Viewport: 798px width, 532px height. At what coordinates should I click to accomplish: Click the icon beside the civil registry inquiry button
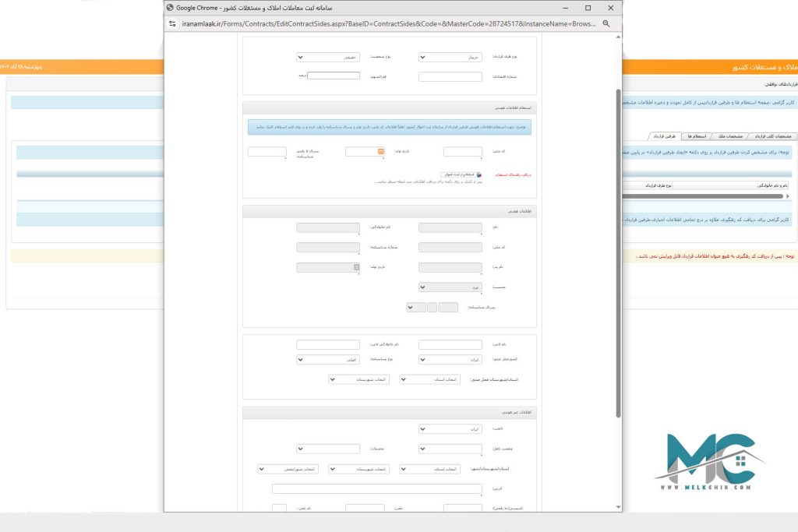pyautogui.click(x=479, y=175)
